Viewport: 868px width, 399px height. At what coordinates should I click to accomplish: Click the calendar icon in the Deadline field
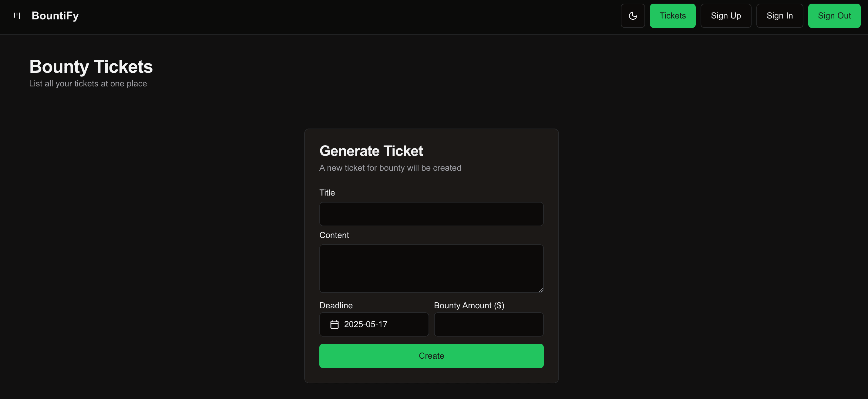click(334, 324)
